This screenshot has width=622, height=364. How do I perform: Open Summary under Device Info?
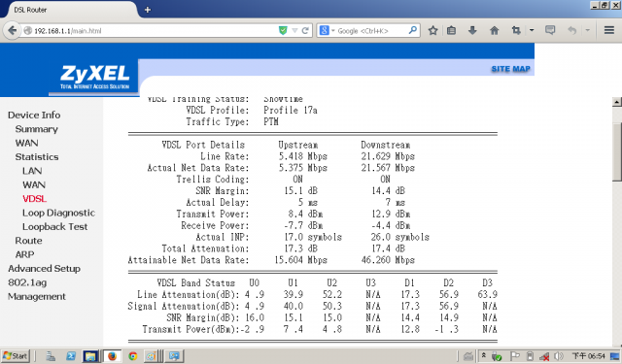37,129
